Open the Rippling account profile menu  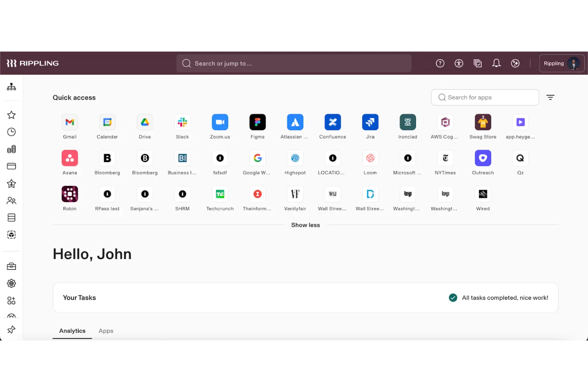click(562, 63)
